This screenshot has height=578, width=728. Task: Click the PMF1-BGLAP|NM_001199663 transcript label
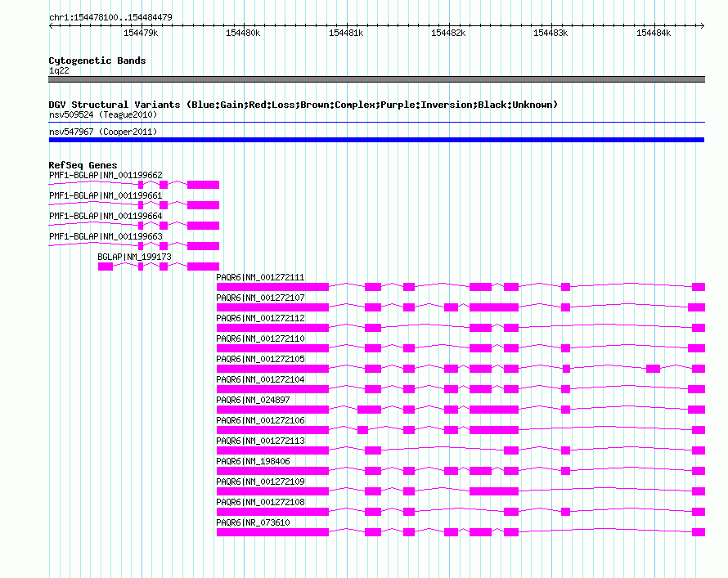click(x=106, y=236)
